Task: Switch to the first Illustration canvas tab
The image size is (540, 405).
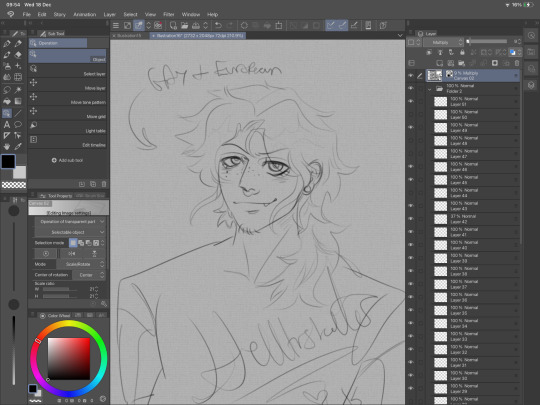Action: pyautogui.click(x=129, y=35)
